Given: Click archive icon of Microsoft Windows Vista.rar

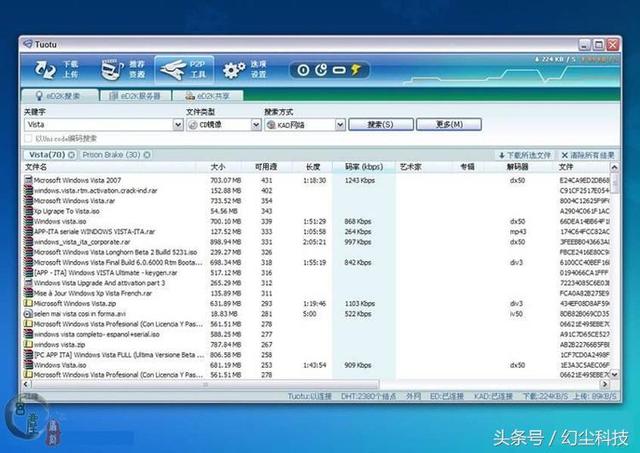Looking at the screenshot, I should pyautogui.click(x=28, y=200).
